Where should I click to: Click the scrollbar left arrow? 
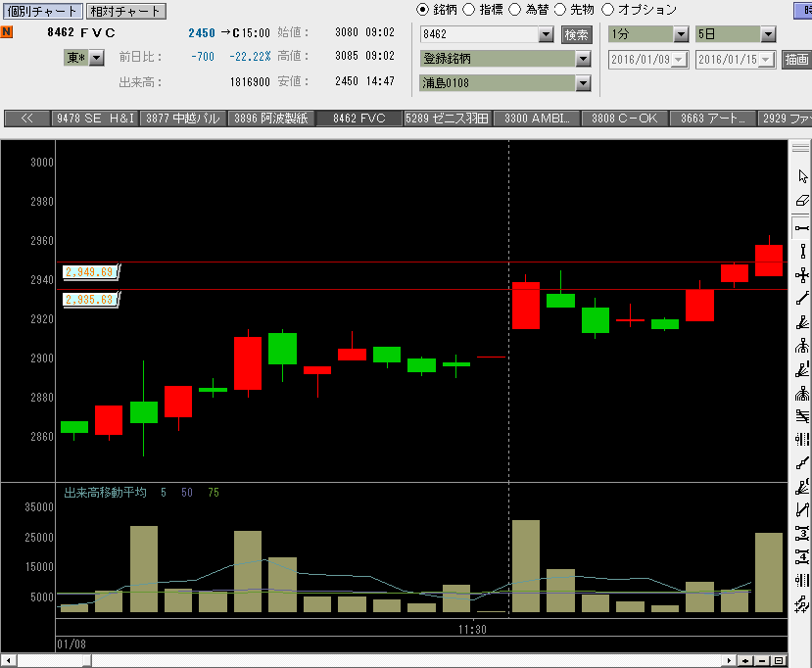[8, 661]
